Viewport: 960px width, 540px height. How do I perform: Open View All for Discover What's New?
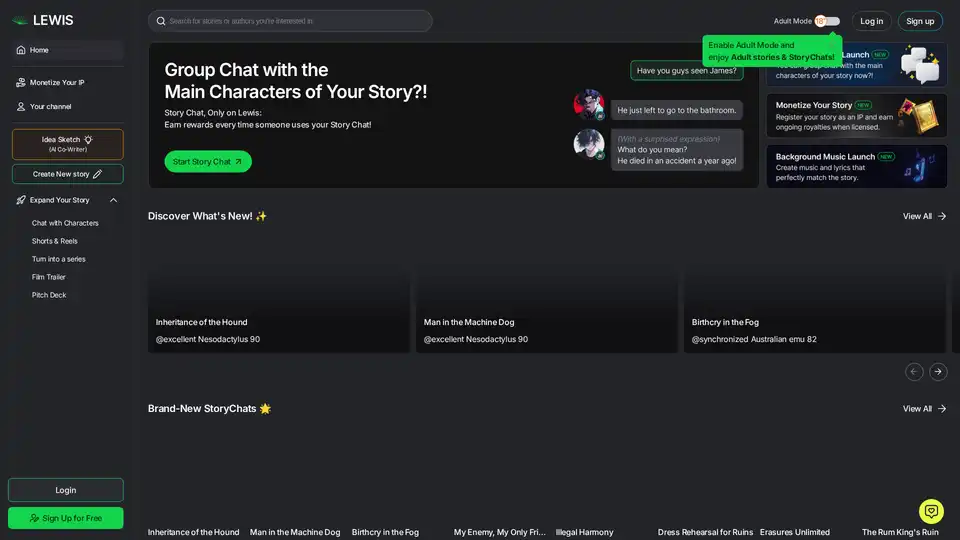[924, 216]
